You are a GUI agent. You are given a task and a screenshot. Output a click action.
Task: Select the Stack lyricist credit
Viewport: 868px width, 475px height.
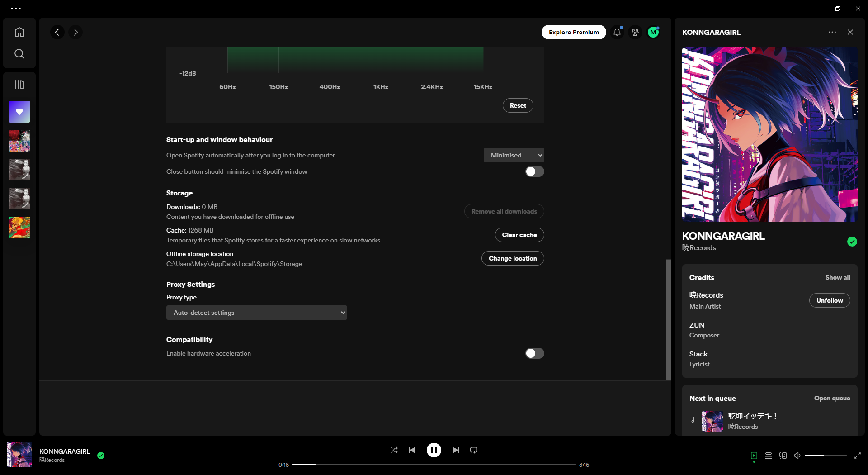tap(698, 354)
